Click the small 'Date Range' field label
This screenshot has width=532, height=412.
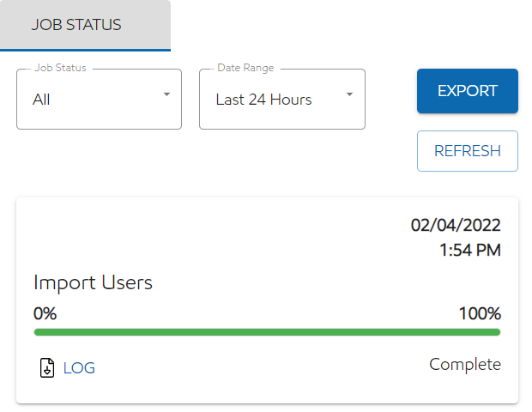click(245, 68)
